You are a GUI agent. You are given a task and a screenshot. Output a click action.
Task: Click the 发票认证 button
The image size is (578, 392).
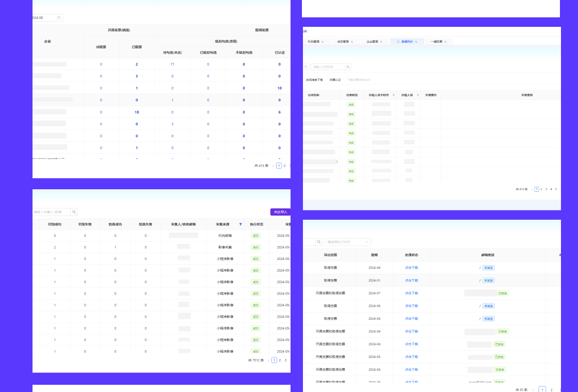pyautogui.click(x=335, y=80)
